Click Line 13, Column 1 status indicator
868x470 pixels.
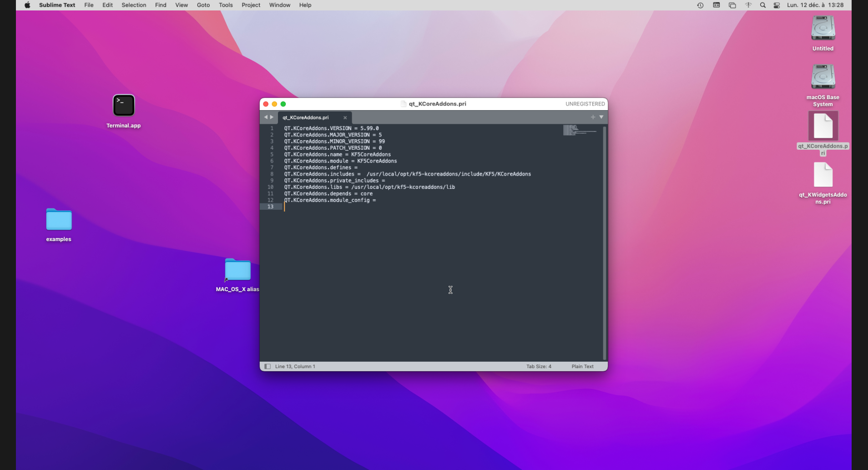(x=295, y=366)
